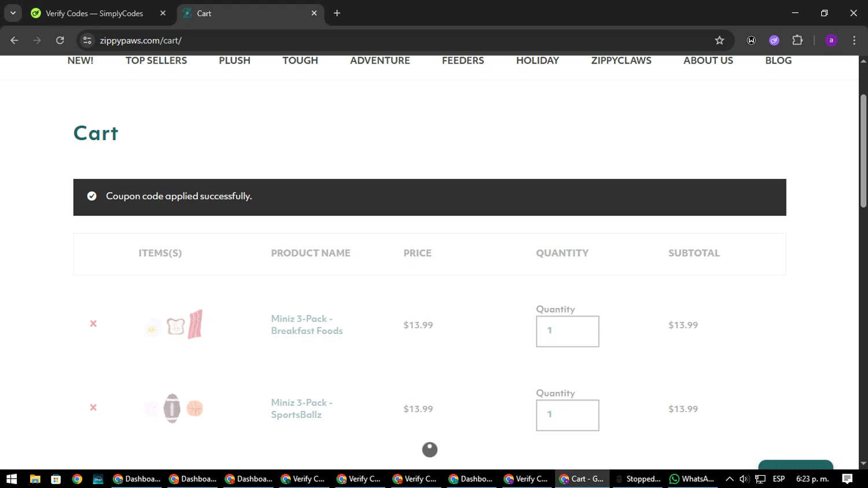Go back to previous page
This screenshot has width=868, height=488.
(x=14, y=41)
